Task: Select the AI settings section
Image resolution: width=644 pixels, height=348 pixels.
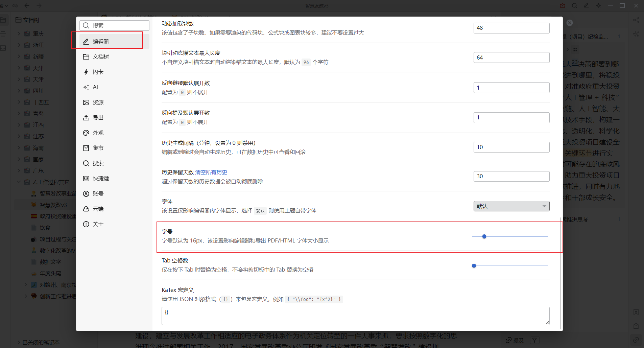Action: (95, 87)
